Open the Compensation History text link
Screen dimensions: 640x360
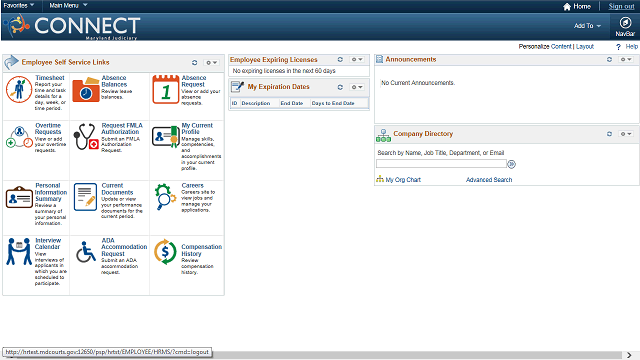click(x=202, y=250)
